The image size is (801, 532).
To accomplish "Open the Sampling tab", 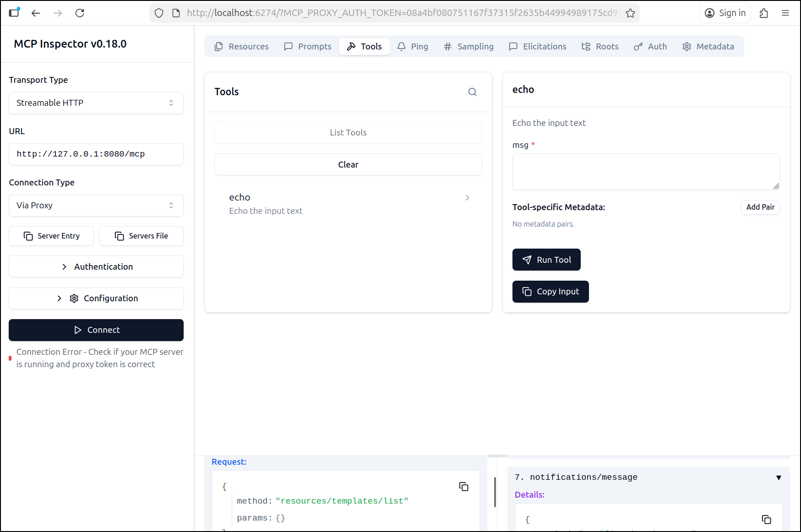I will [469, 47].
